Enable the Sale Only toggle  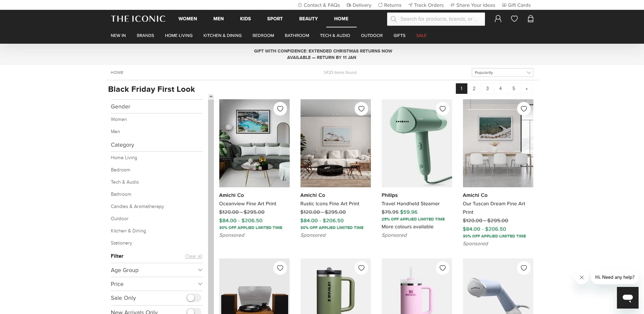coord(194,298)
